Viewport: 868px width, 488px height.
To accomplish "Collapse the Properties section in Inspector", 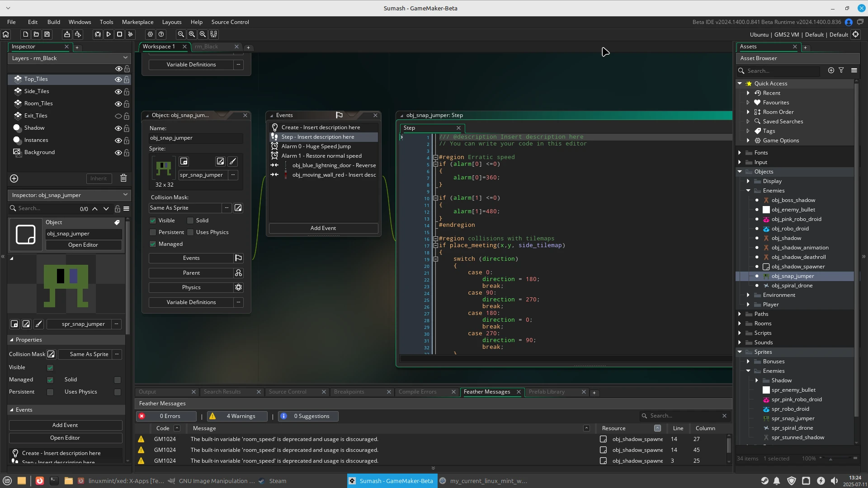I will pyautogui.click(x=11, y=340).
